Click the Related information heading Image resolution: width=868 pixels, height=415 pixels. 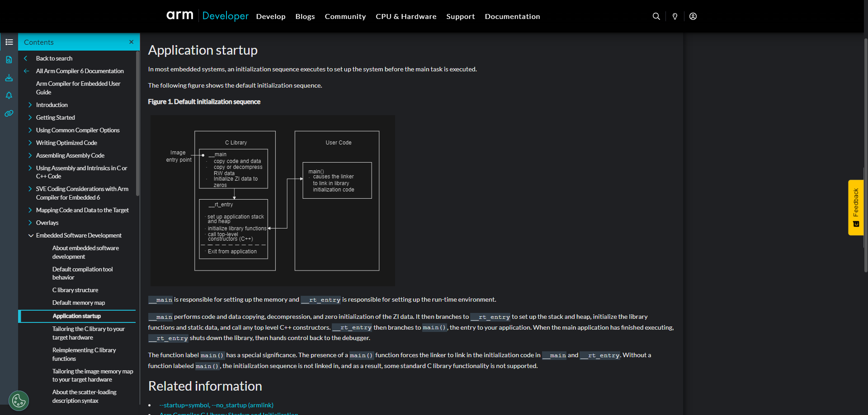coord(205,386)
